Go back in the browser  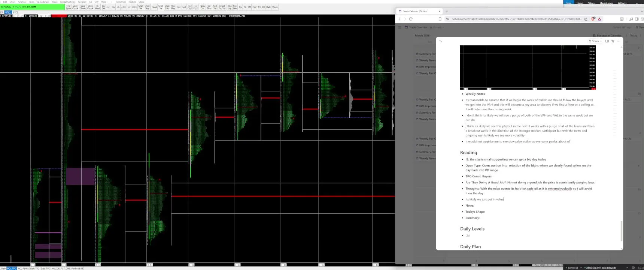point(400,19)
